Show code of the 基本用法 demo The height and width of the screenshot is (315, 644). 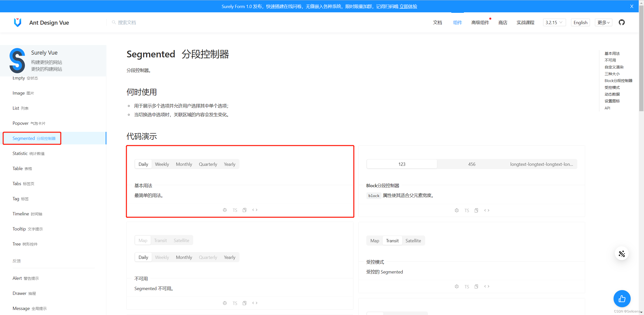click(255, 210)
